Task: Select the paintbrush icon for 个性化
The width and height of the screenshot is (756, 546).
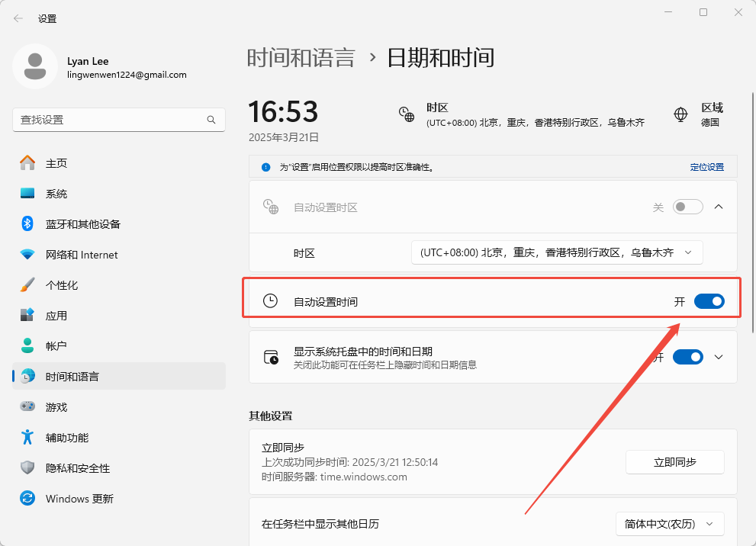Action: pos(27,284)
